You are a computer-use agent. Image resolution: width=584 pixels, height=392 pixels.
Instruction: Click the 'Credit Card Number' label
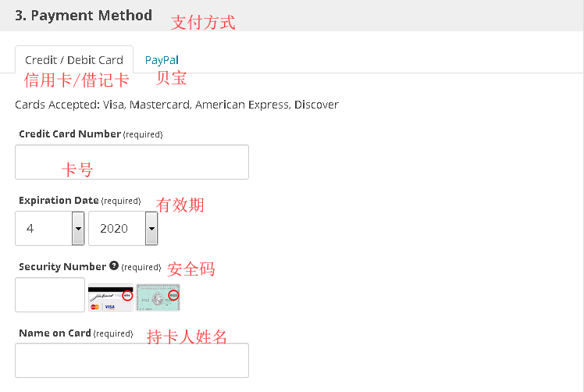click(69, 134)
